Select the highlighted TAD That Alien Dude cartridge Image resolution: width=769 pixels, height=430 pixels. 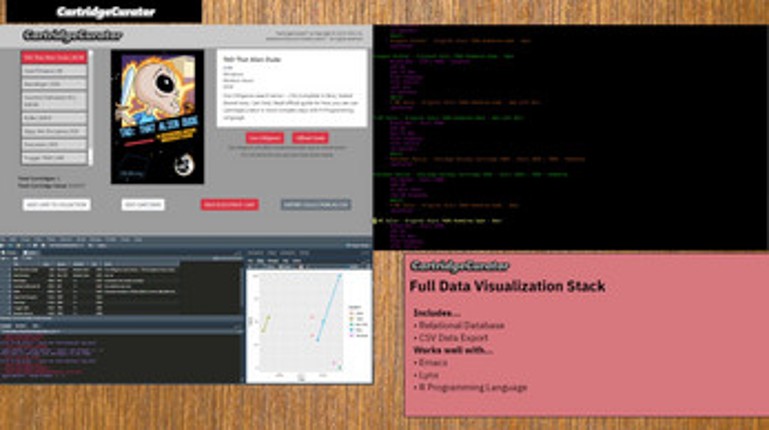[54, 58]
